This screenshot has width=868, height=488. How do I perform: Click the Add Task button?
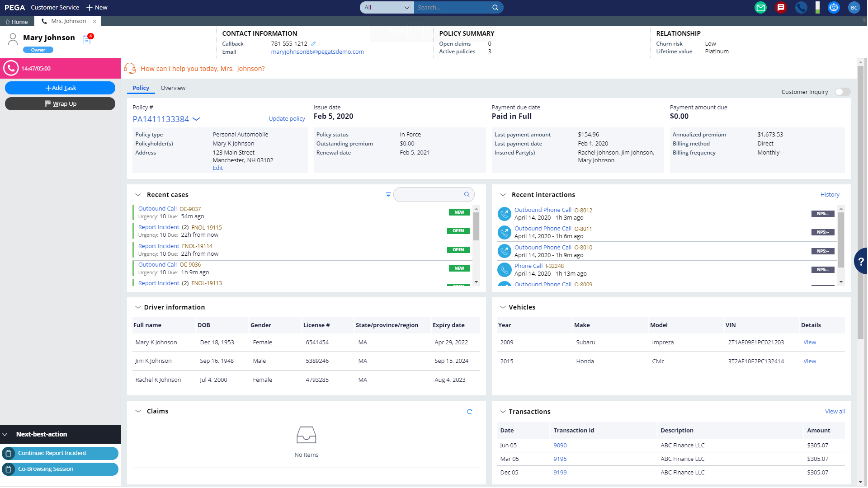point(60,88)
